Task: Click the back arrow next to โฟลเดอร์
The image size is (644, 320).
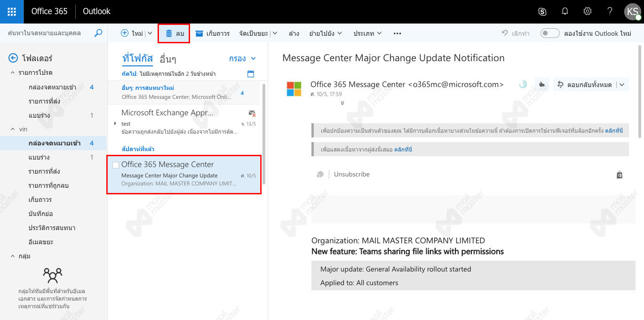Action: coord(13,58)
